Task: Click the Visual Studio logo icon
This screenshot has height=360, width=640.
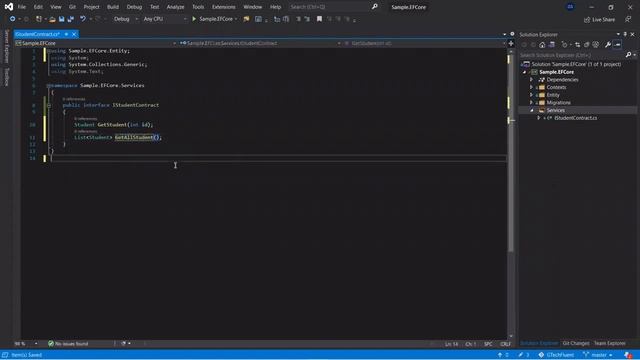Action: (x=9, y=7)
